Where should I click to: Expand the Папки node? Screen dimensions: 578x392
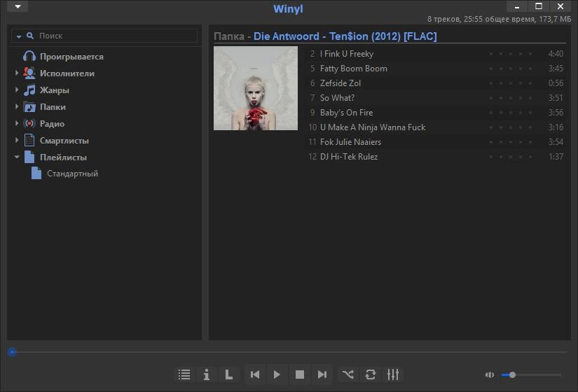(17, 106)
